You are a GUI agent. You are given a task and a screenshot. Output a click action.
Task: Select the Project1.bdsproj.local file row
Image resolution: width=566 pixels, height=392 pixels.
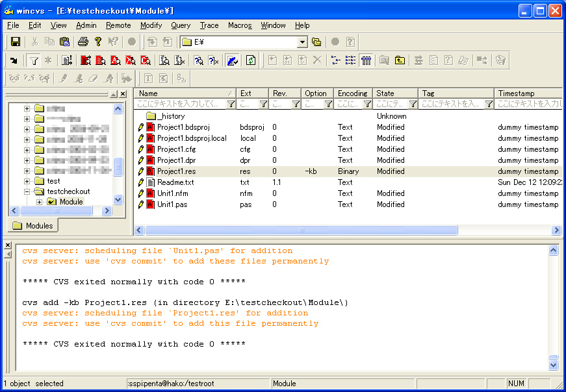[x=348, y=138]
